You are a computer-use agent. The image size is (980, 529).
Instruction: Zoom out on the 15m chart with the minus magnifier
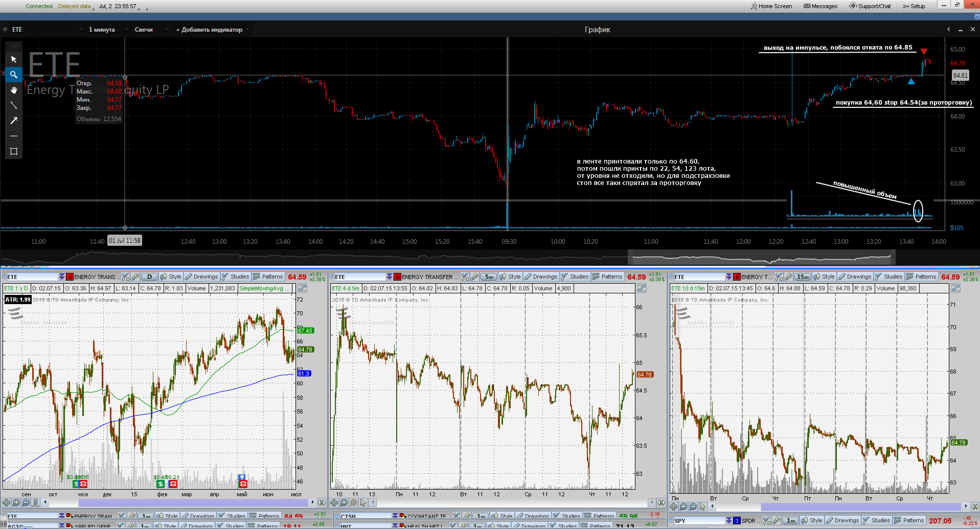[x=693, y=507]
